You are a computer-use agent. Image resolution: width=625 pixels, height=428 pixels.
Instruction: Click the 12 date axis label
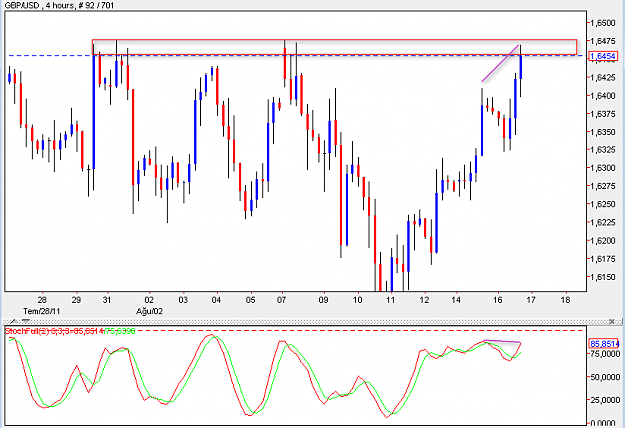pos(424,300)
